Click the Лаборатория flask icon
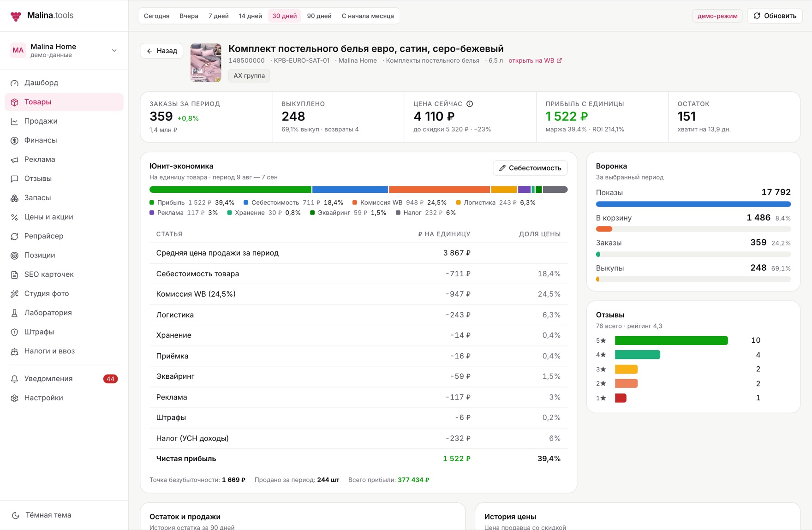The image size is (812, 530). click(15, 313)
